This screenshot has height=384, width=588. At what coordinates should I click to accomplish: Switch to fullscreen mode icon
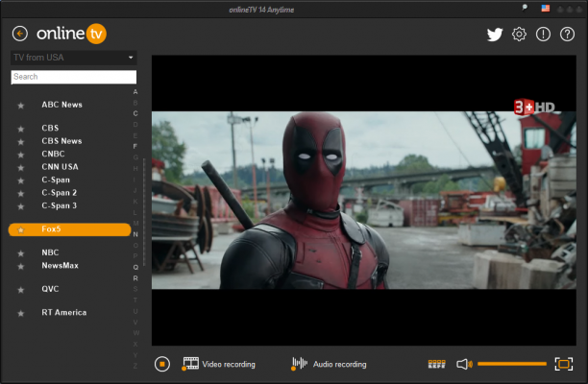(x=564, y=364)
